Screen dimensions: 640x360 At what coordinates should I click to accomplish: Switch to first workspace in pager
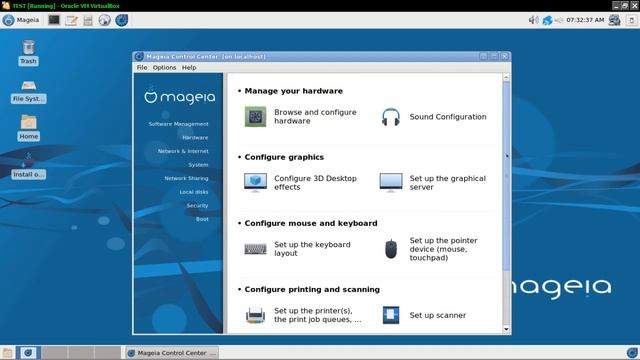(28, 353)
